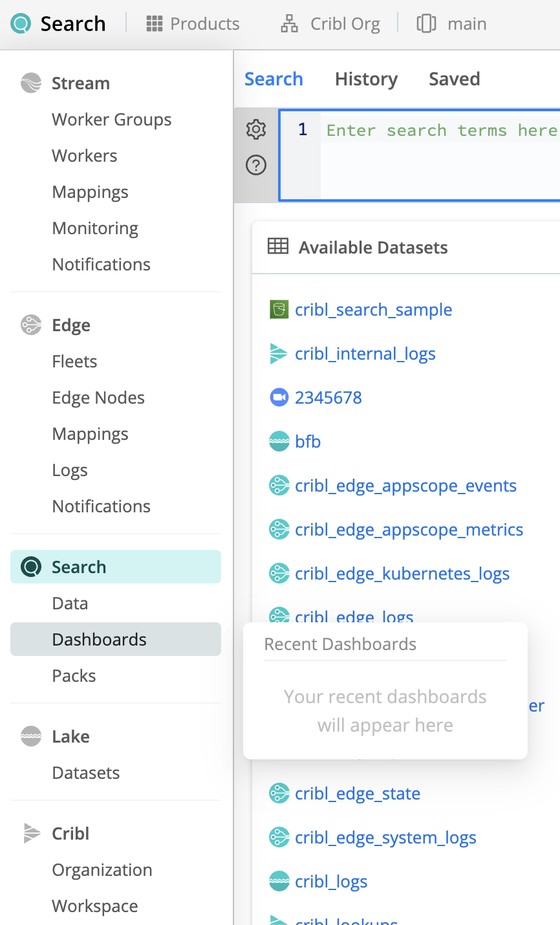Click the cribl_search_sample bucket icon
560x925 pixels.
click(x=279, y=309)
